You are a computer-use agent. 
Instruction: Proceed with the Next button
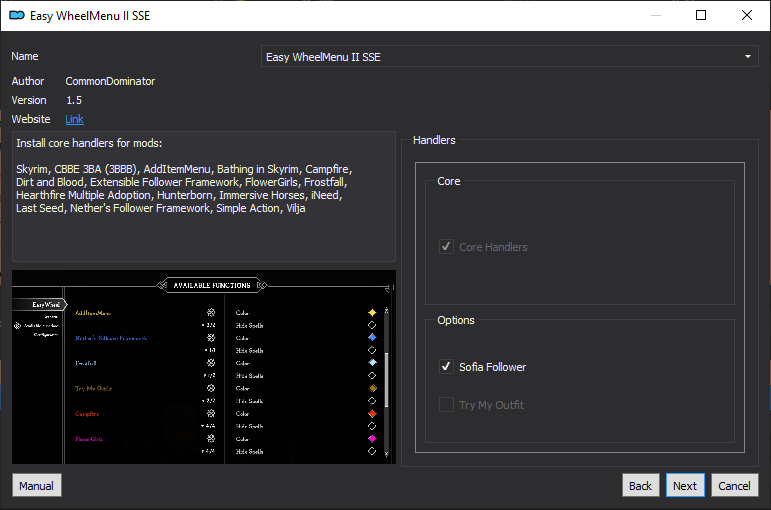coord(685,485)
